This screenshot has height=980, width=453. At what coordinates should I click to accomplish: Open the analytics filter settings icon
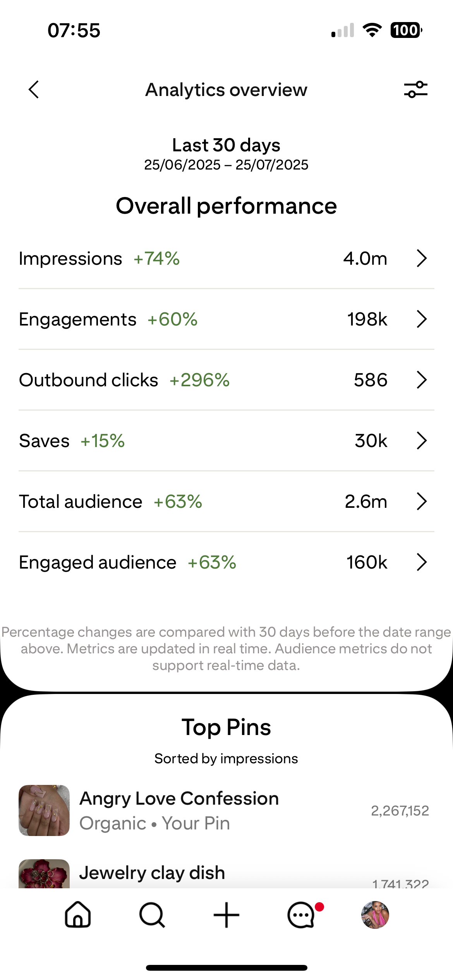(415, 90)
